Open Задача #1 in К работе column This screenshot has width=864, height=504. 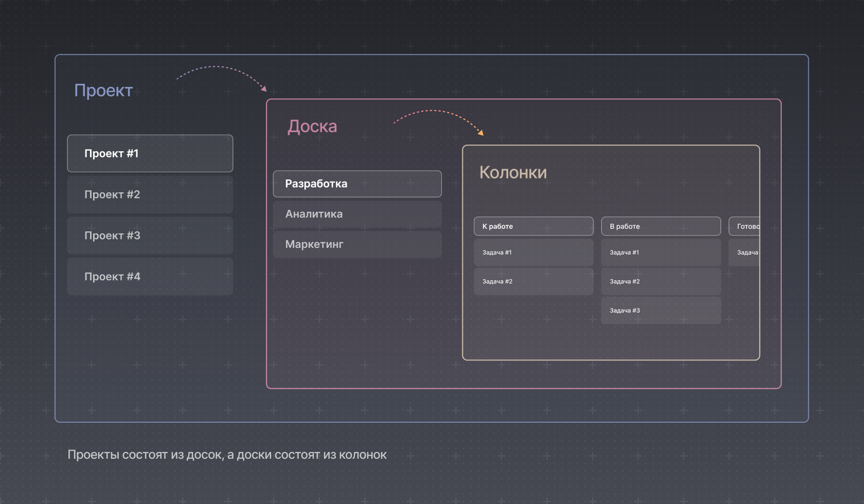(x=533, y=253)
